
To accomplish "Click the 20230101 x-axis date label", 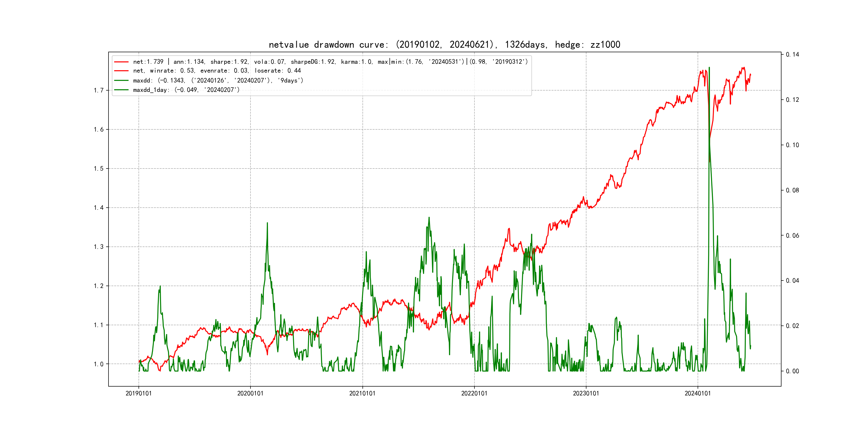I will [586, 393].
